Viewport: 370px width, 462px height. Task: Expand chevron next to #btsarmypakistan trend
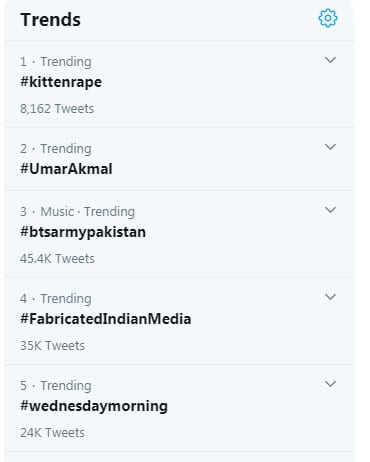pyautogui.click(x=330, y=210)
